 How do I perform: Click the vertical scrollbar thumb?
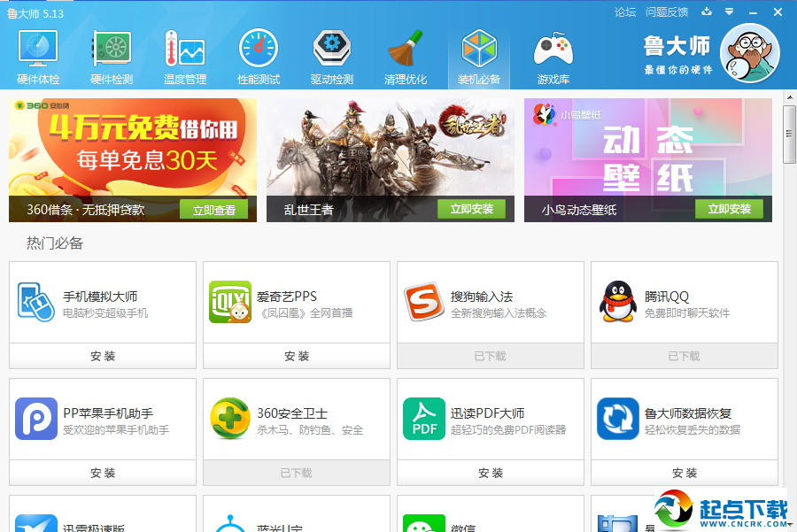[x=789, y=135]
